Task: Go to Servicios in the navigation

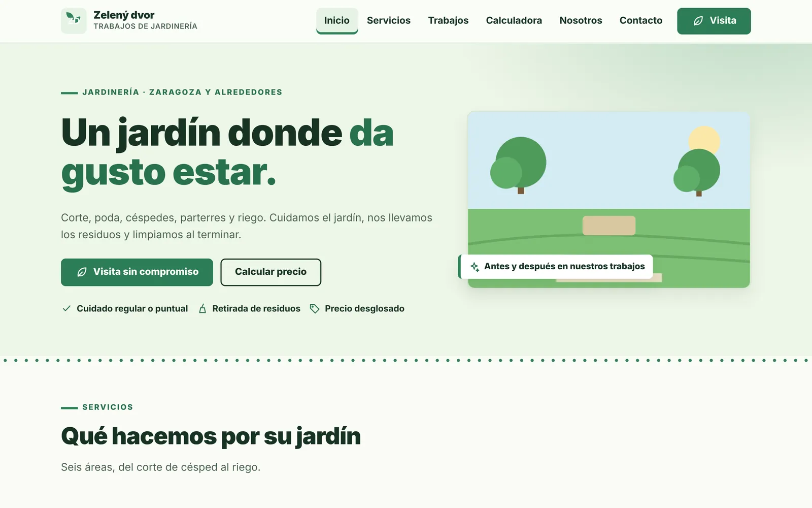Action: (389, 21)
